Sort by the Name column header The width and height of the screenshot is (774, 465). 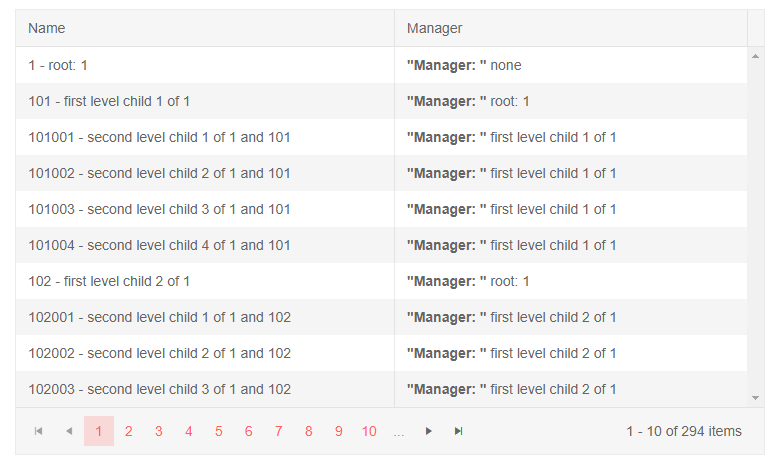(x=47, y=29)
